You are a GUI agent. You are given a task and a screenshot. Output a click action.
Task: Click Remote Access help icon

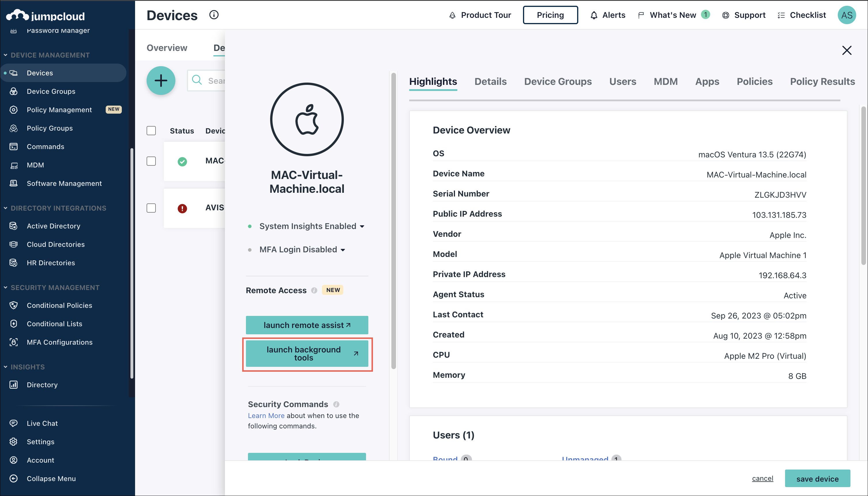click(314, 290)
